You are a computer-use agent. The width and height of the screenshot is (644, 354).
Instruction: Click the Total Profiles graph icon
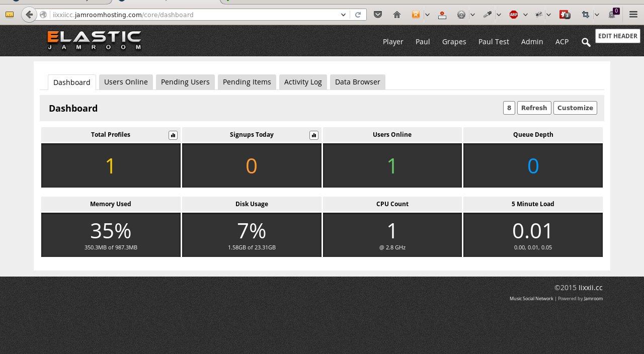[173, 135]
